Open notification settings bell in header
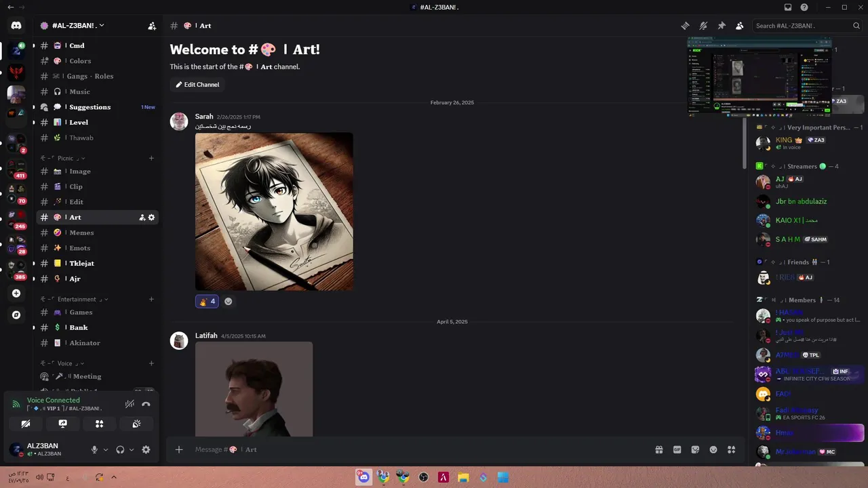 click(704, 26)
